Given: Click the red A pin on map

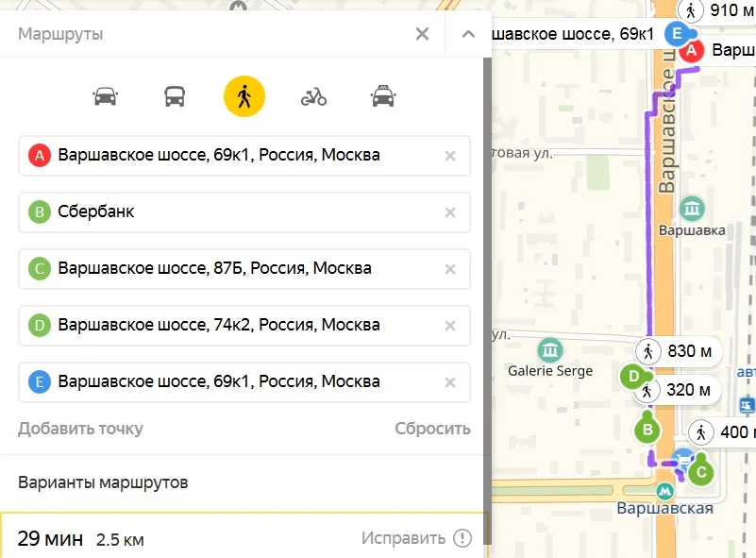Looking at the screenshot, I should coord(692,50).
